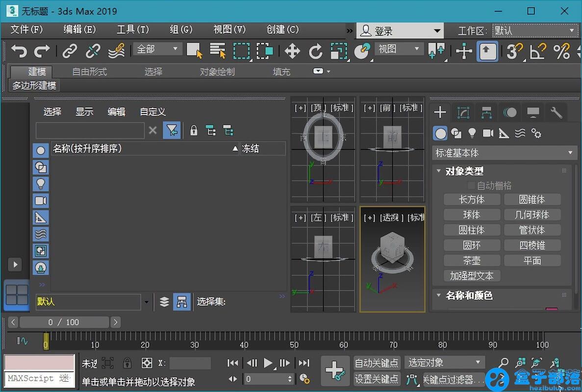Activate the Select and Rotate tool
Image resolution: width=582 pixels, height=392 pixels.
click(x=315, y=51)
